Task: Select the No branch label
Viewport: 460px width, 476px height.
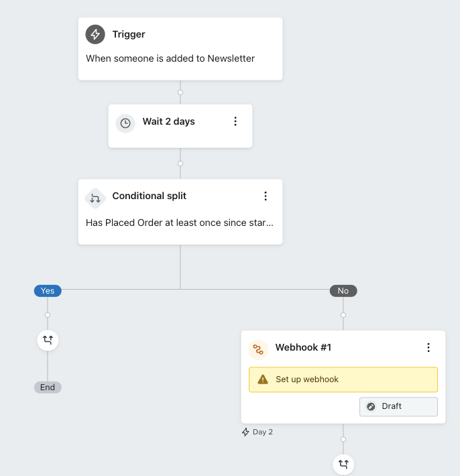Action: (x=343, y=291)
